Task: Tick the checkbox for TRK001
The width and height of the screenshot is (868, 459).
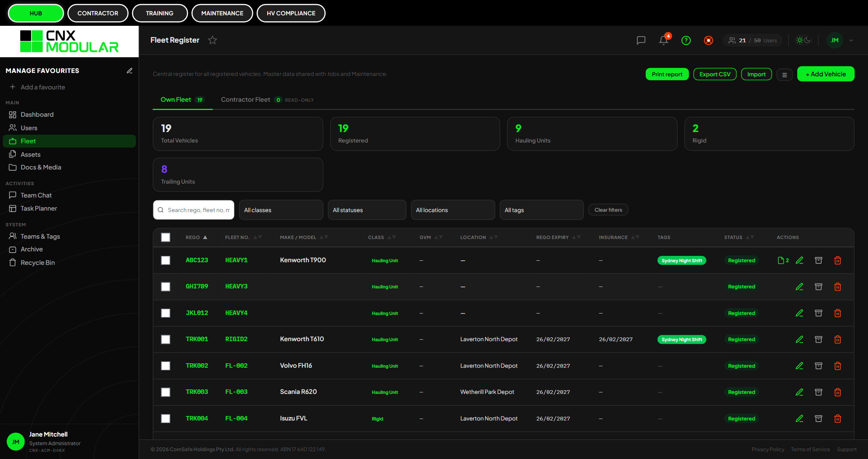Action: coord(165,339)
